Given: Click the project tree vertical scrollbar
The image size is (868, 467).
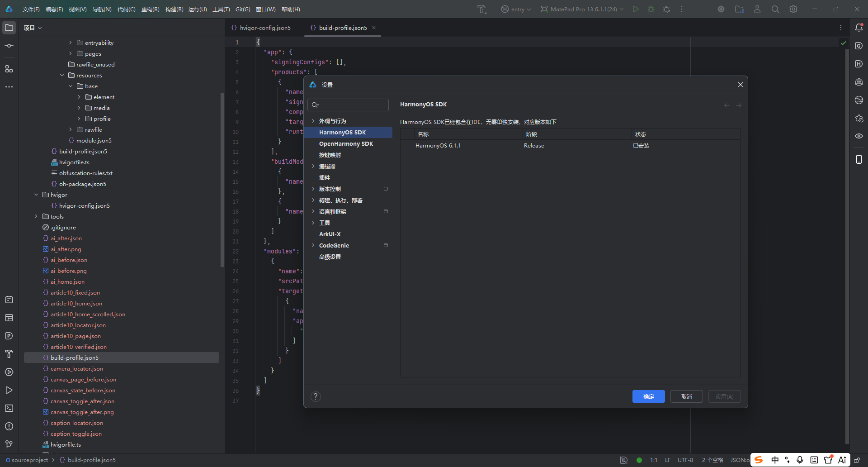Looking at the screenshot, I should [222, 180].
